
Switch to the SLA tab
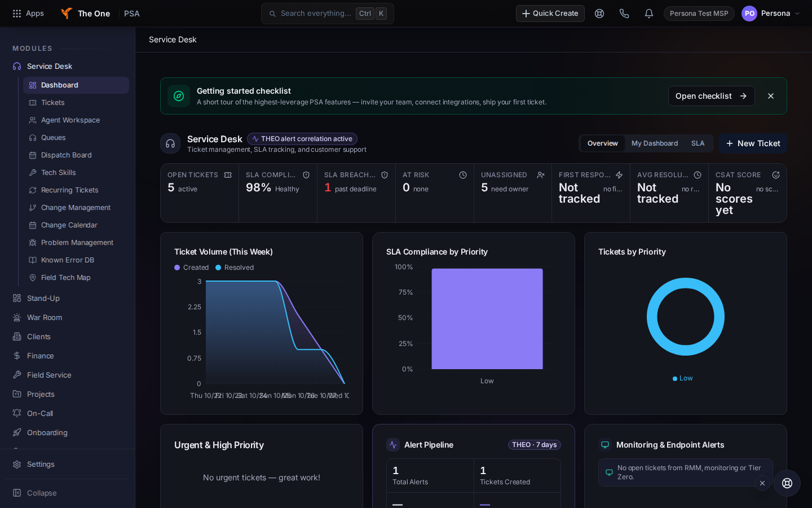click(x=698, y=143)
